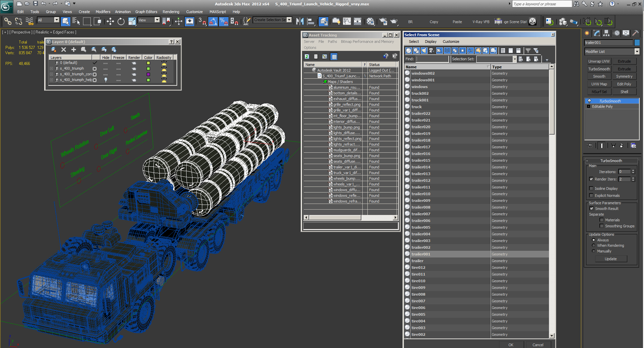The height and width of the screenshot is (348, 644).
Task: Enable Isoline Display checkbox
Action: point(591,188)
